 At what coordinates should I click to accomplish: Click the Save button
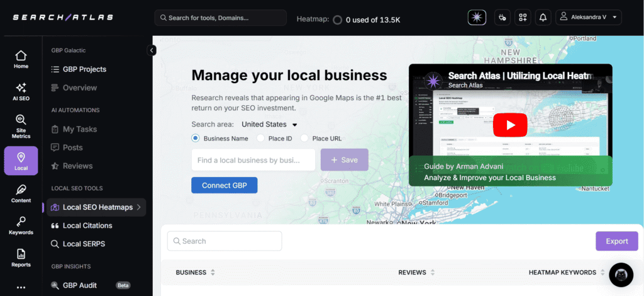pyautogui.click(x=344, y=160)
